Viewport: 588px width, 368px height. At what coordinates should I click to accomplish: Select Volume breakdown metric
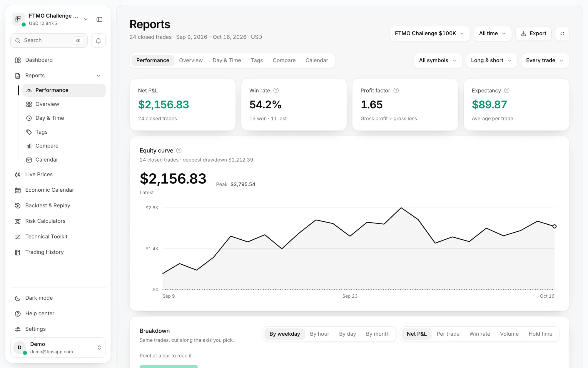(x=509, y=334)
